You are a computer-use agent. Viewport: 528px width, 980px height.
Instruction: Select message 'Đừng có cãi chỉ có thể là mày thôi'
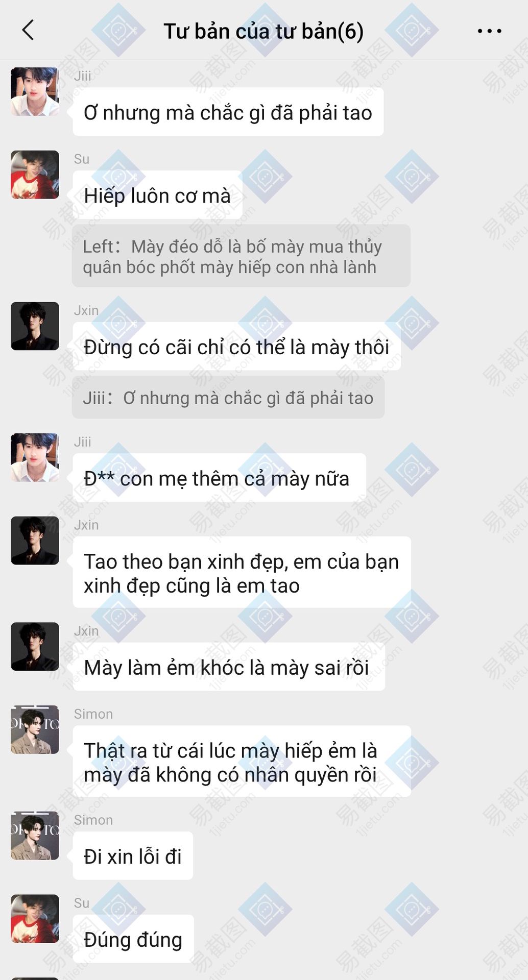tap(236, 347)
